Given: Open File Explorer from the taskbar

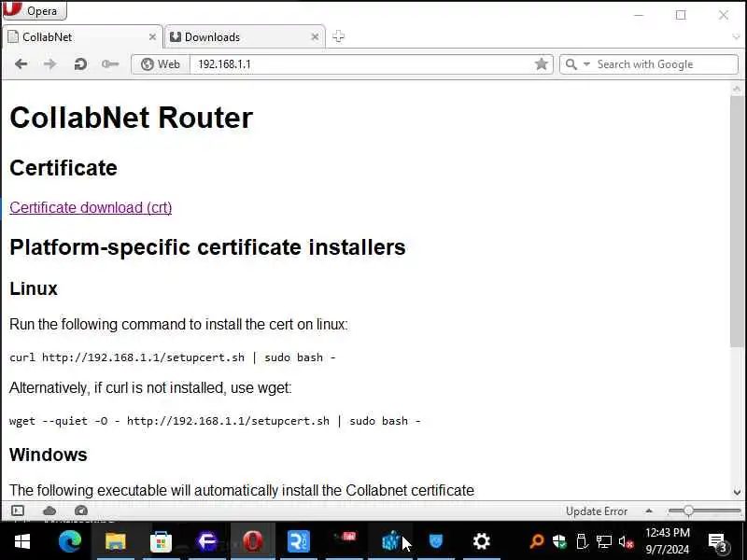Looking at the screenshot, I should pos(115,541).
